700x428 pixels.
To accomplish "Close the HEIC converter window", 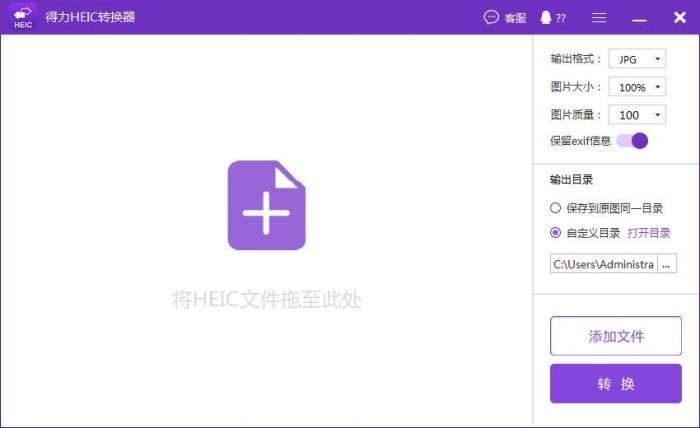I will point(680,17).
